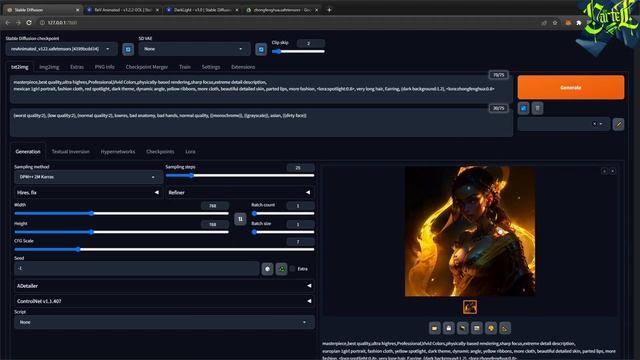
Task: Click the pencil edit-styles icon
Action: [x=618, y=124]
